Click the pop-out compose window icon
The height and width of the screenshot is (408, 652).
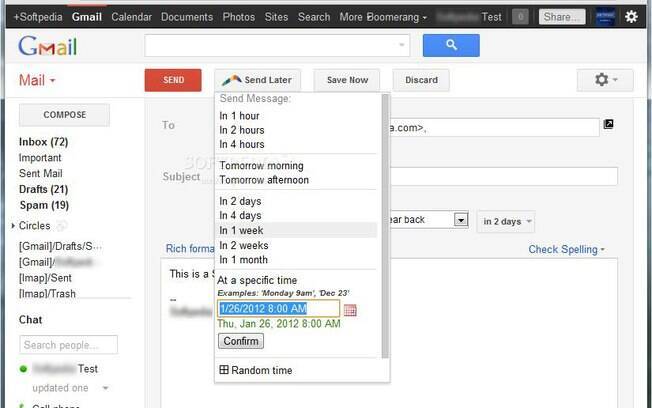click(x=608, y=124)
